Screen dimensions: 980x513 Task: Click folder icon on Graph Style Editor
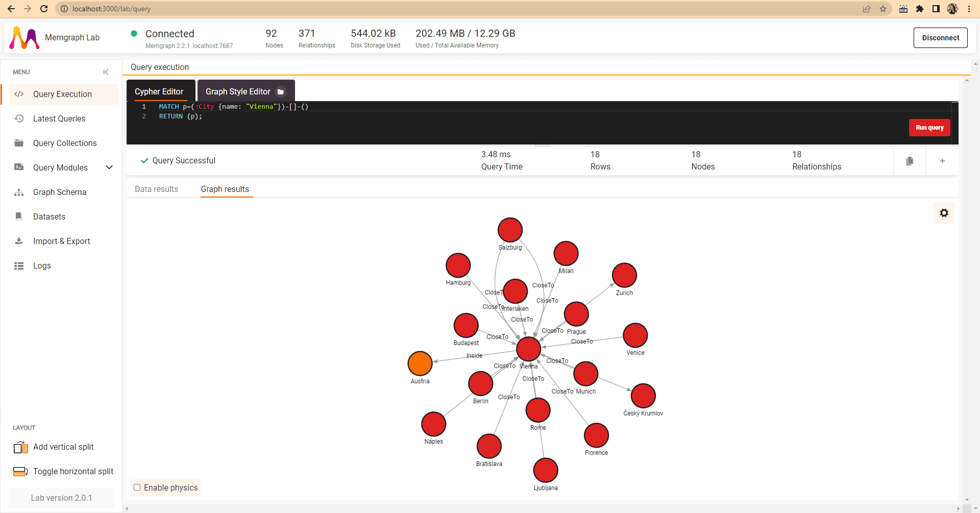pos(281,92)
